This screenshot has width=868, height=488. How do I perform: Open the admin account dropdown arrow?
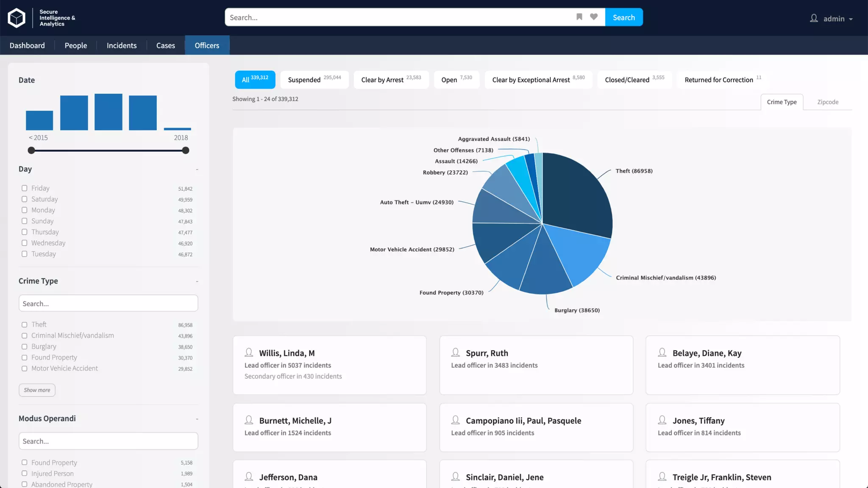click(x=851, y=19)
